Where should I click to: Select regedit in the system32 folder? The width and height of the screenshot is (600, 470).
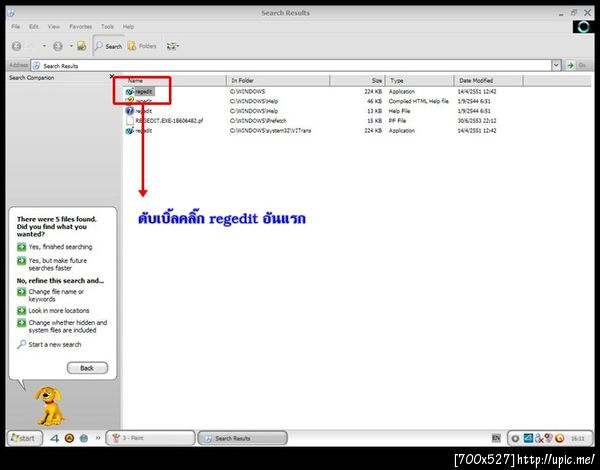139,131
